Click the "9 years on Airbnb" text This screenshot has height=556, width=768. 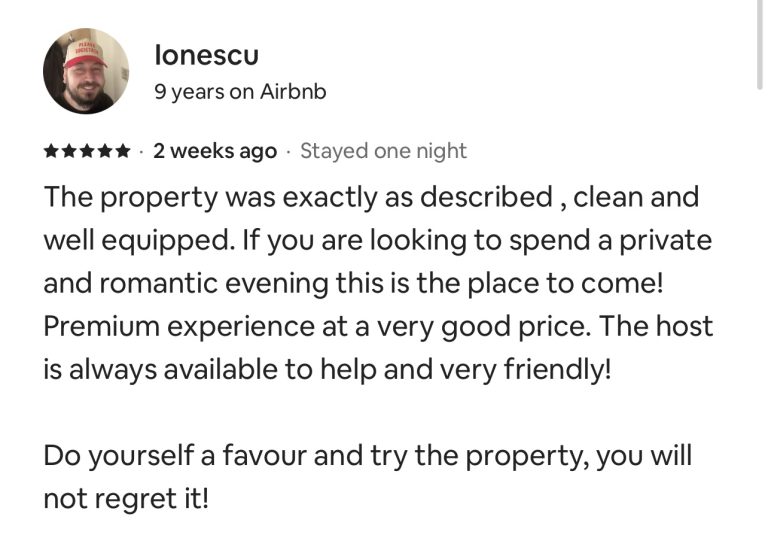[240, 91]
